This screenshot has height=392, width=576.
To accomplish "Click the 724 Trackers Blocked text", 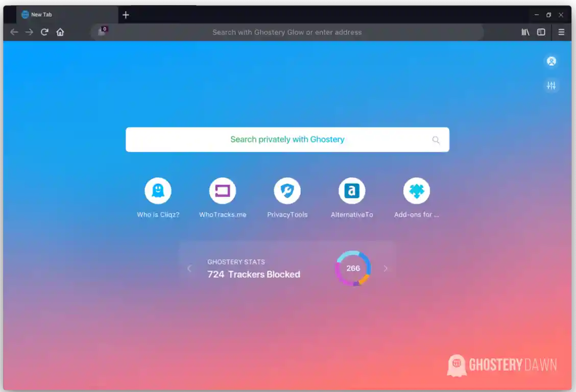I will pyautogui.click(x=253, y=275).
